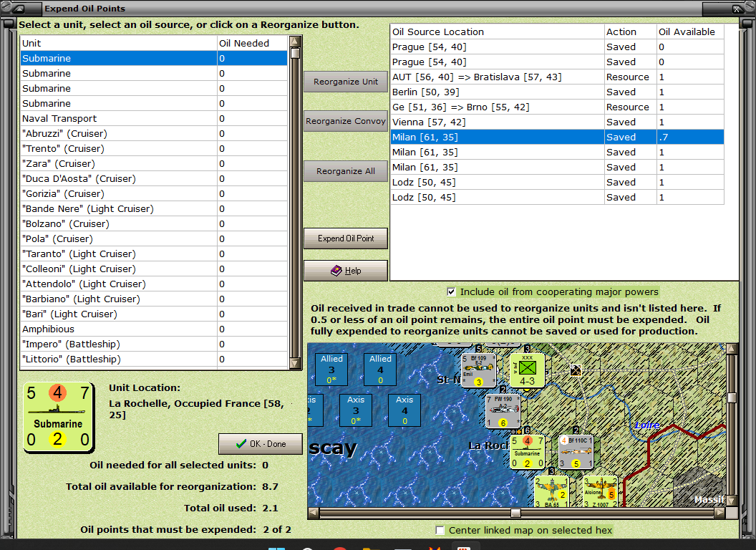The height and width of the screenshot is (550, 756).
Task: Select the Z.1007 Alcione bomber counter
Action: tap(600, 491)
